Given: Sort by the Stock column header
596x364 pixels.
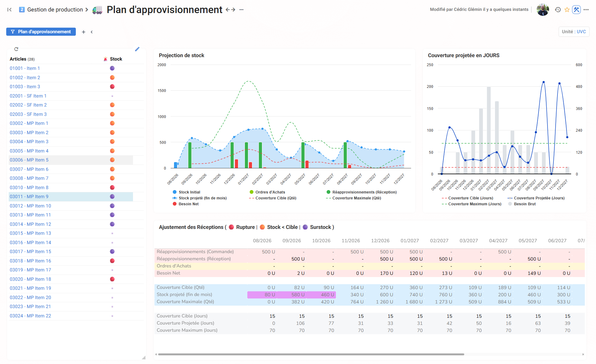Looking at the screenshot, I should click(116, 59).
